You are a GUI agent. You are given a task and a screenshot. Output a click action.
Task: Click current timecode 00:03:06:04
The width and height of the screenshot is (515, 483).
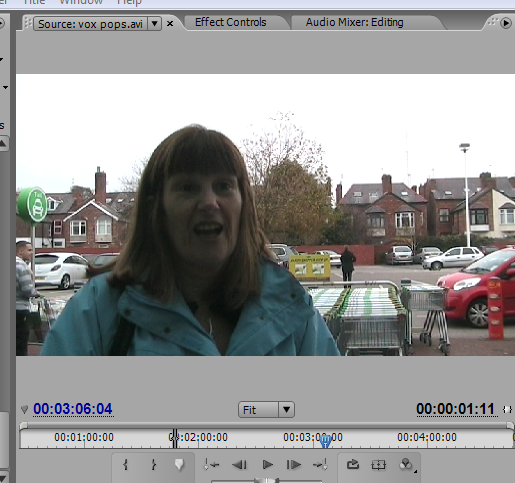pos(73,409)
